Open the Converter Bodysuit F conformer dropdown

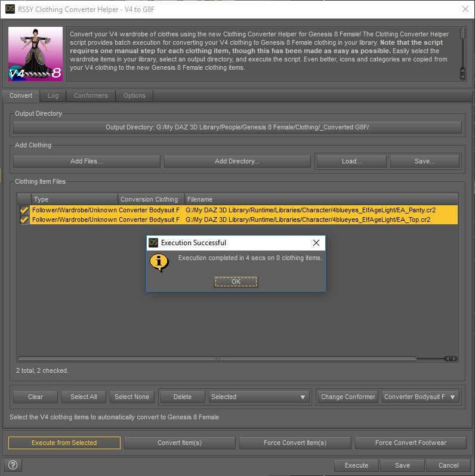click(420, 397)
